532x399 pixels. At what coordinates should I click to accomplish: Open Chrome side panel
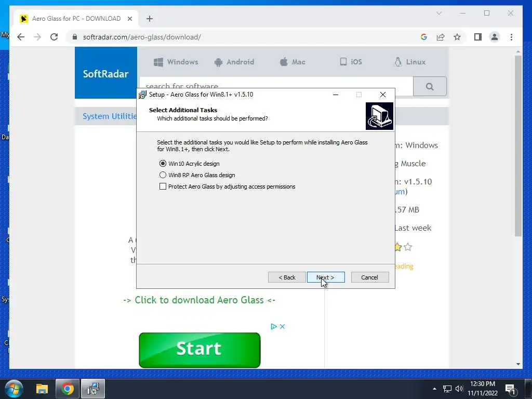point(478,37)
